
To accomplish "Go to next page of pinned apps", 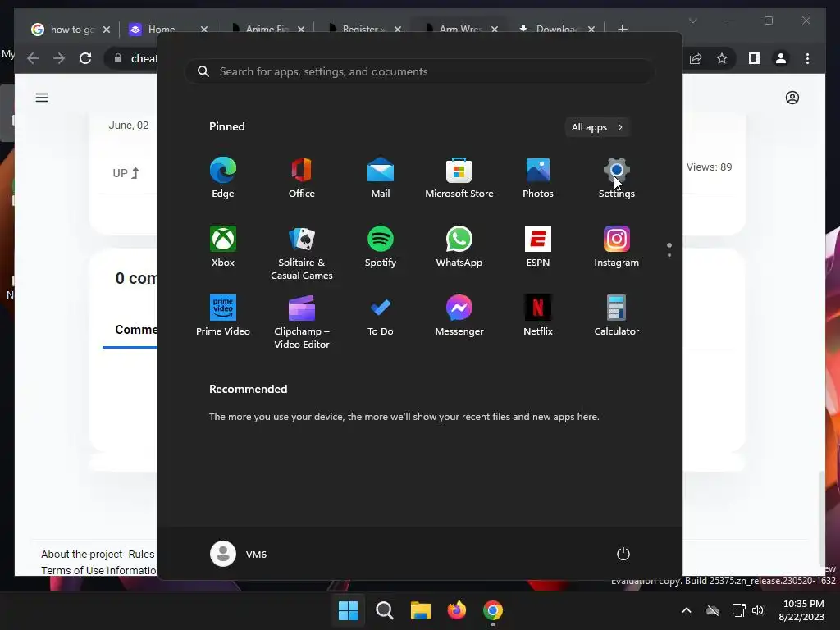I will [x=669, y=255].
